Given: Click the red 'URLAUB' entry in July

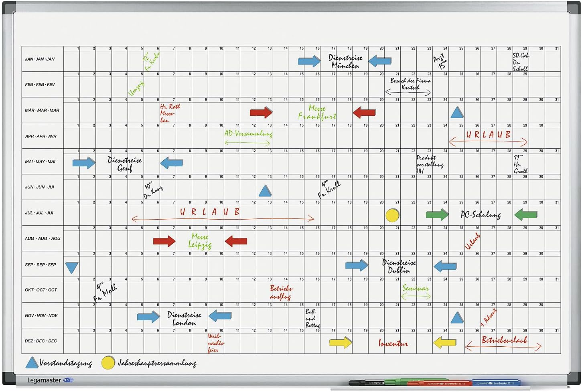Looking at the screenshot, I should (x=210, y=212).
